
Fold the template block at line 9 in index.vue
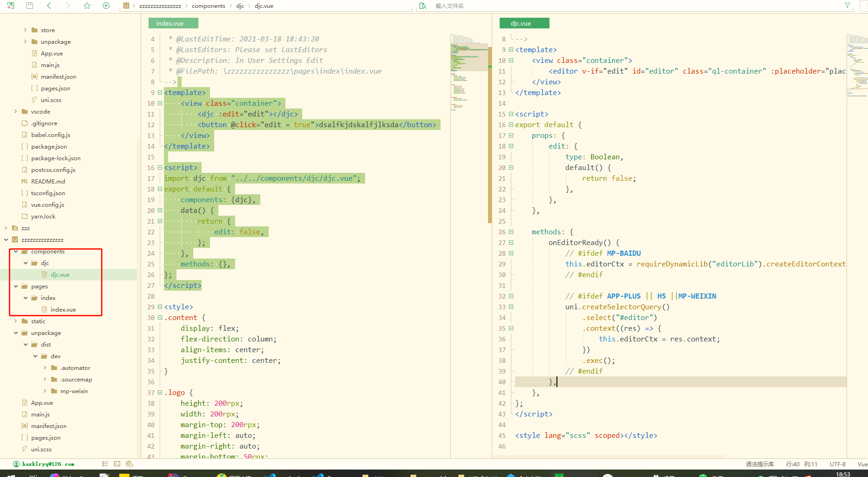160,92
